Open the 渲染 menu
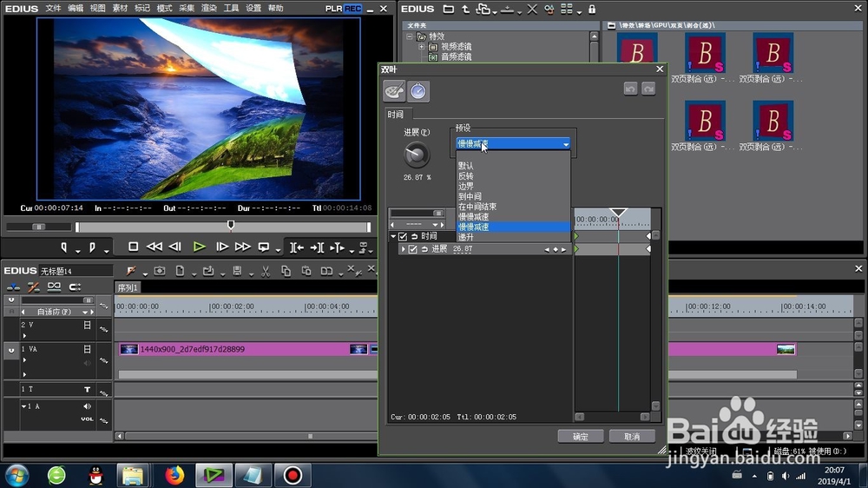 click(x=208, y=9)
